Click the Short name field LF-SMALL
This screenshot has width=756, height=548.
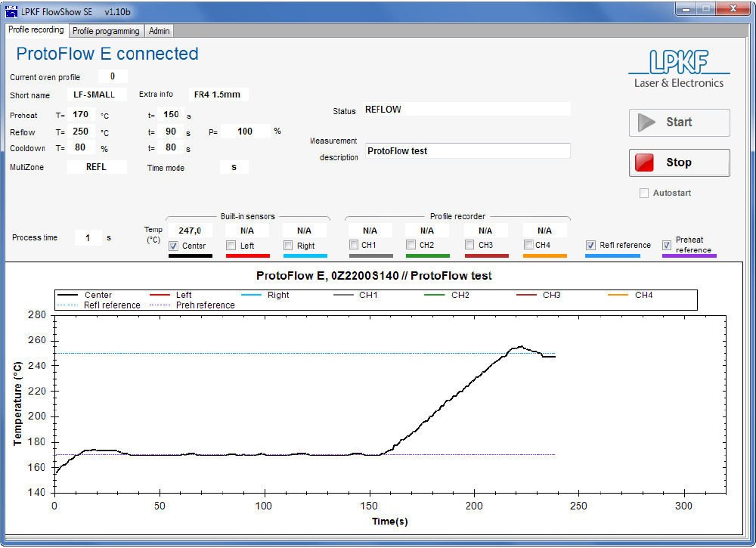click(x=95, y=95)
